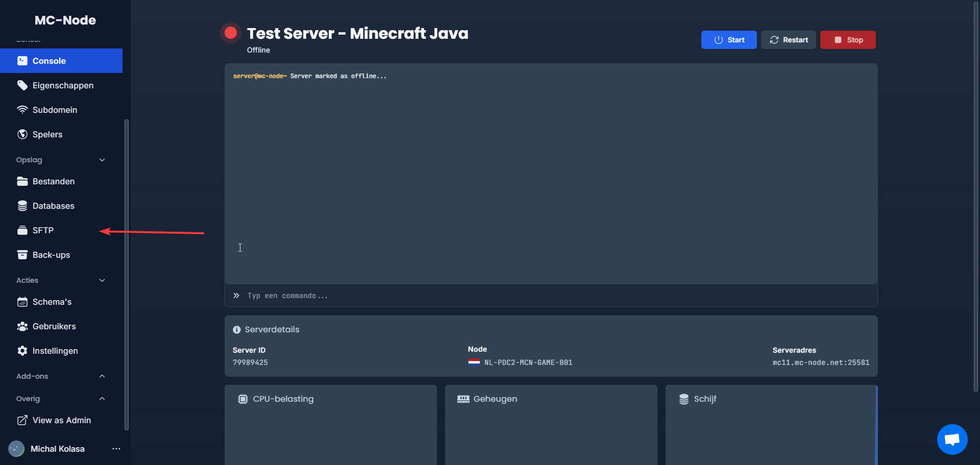The image size is (980, 465).
Task: Expand the Add-ons section chevron
Action: (x=102, y=376)
